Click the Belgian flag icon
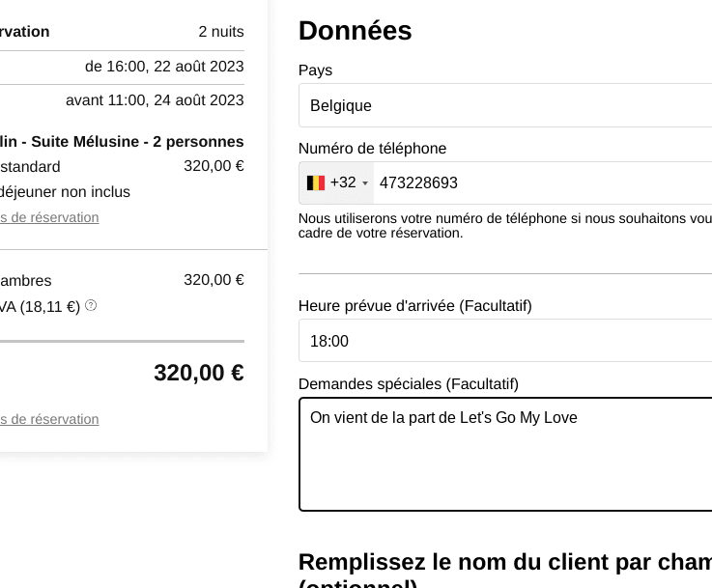 coord(316,182)
